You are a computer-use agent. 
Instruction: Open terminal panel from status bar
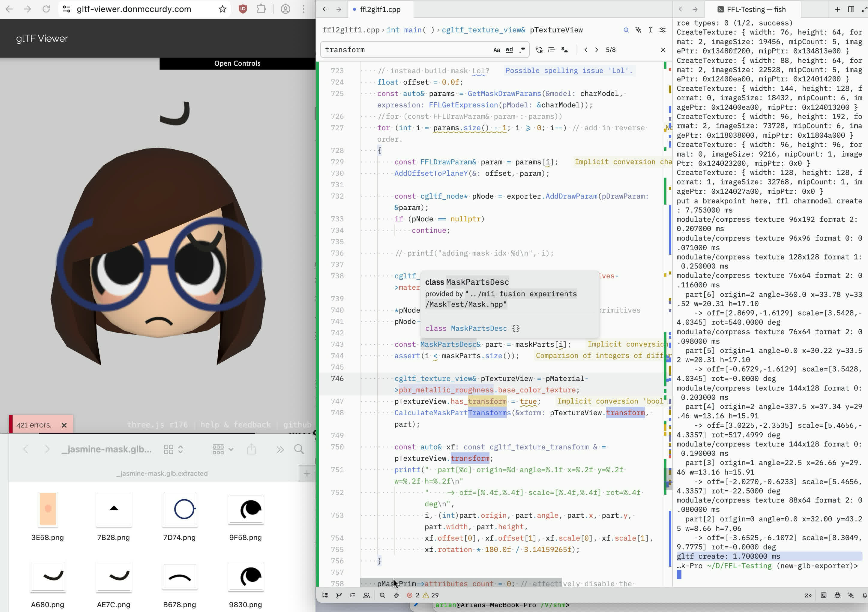coord(823,595)
